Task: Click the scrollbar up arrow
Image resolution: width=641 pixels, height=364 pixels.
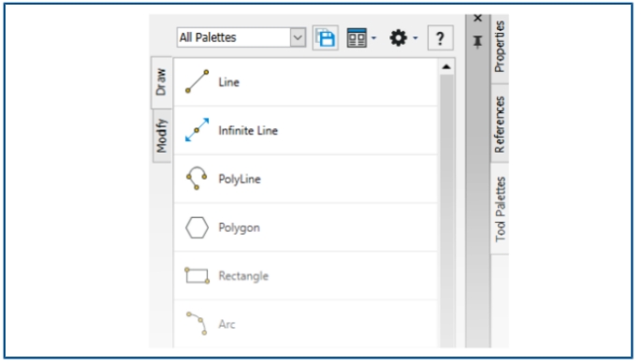Action: [x=446, y=66]
